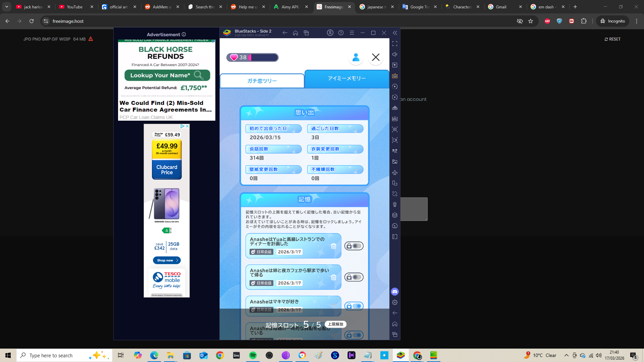Open File Explorer from the taskbar
Viewport: 644px width, 362px height.
pyautogui.click(x=171, y=355)
